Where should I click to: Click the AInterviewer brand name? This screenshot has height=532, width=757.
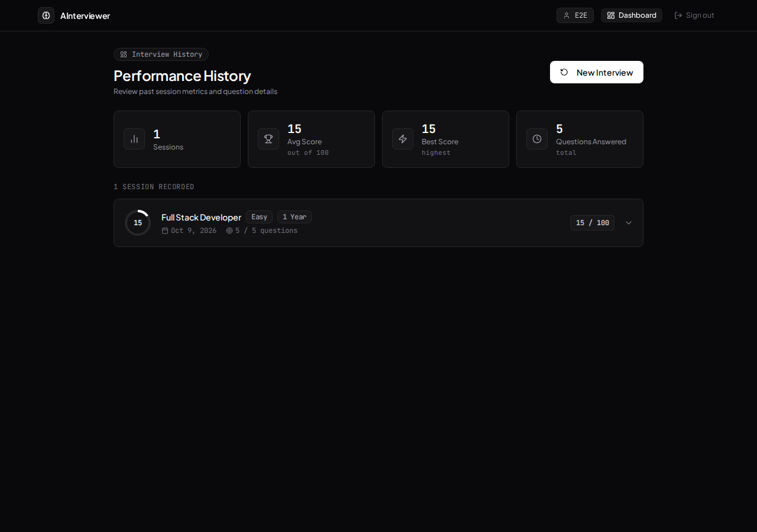click(x=85, y=16)
